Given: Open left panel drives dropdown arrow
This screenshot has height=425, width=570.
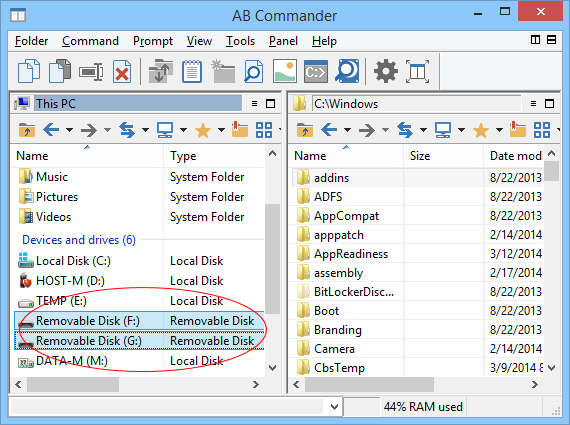Looking at the screenshot, I should pyautogui.click(x=183, y=130).
